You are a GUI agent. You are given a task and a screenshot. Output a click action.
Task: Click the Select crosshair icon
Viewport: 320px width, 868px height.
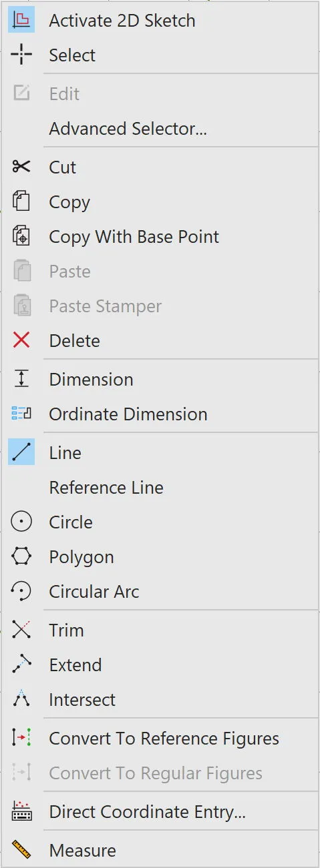tap(21, 55)
